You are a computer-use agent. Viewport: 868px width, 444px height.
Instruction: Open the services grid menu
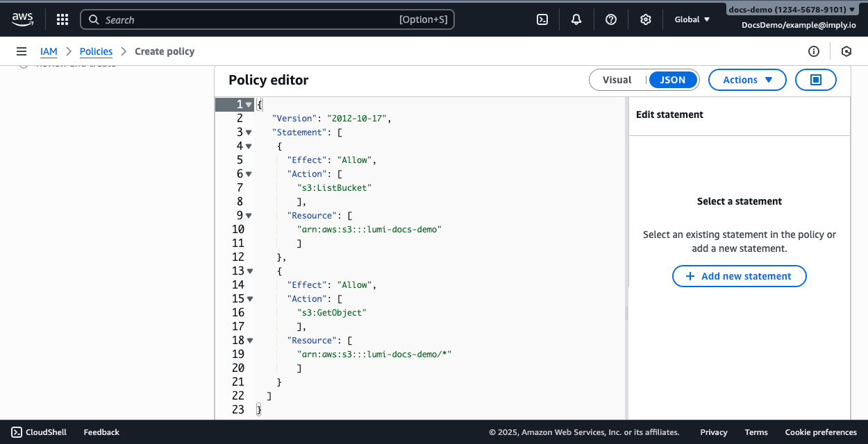pyautogui.click(x=62, y=19)
